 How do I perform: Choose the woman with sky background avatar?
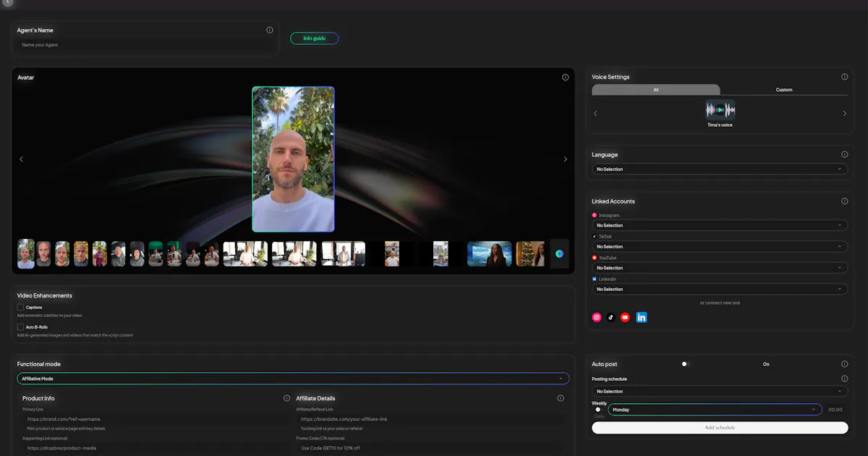[490, 254]
